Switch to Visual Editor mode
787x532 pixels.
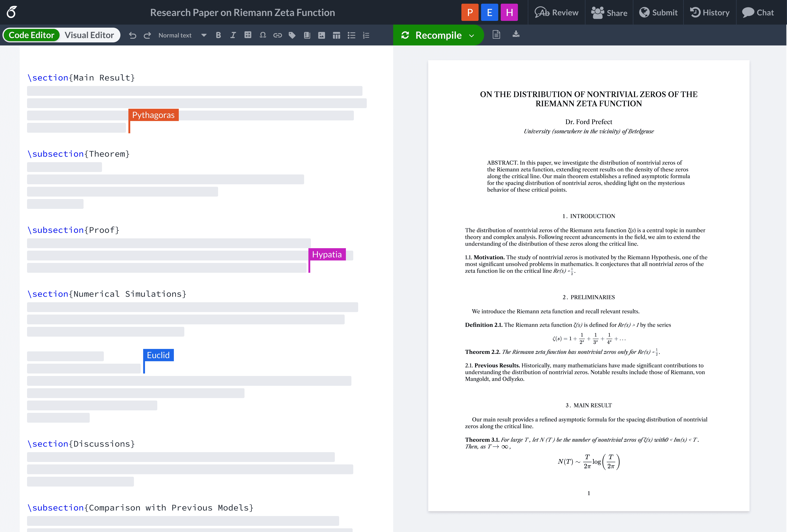[89, 35]
